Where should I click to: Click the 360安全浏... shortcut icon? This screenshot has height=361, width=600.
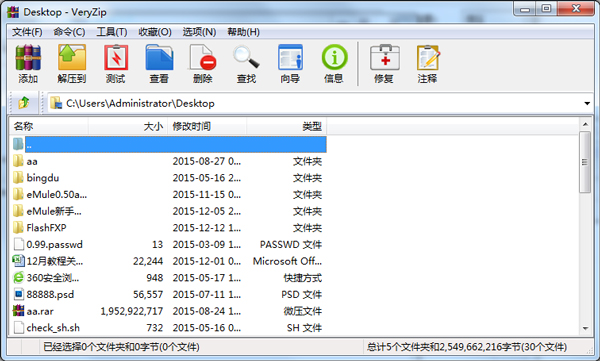[18, 278]
